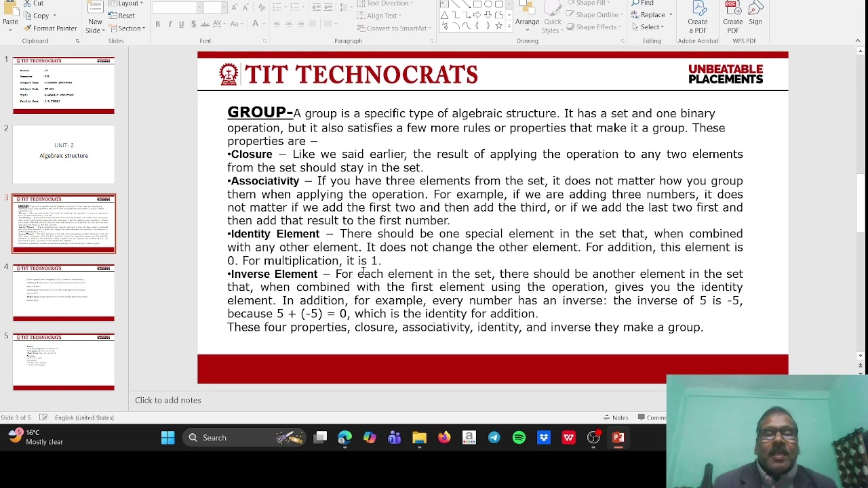The image size is (868, 488).
Task: Click the Format Painter tool
Action: pos(50,28)
